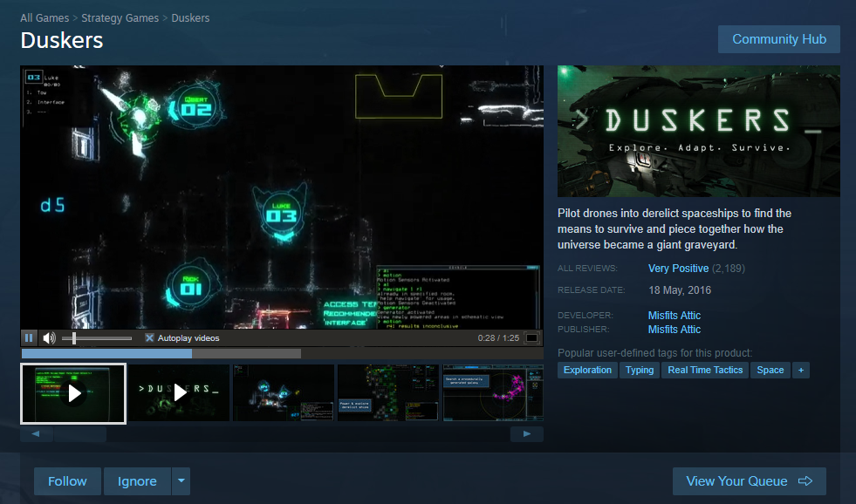Open developer Misfits Attic link
The width and height of the screenshot is (856, 504).
coord(675,316)
